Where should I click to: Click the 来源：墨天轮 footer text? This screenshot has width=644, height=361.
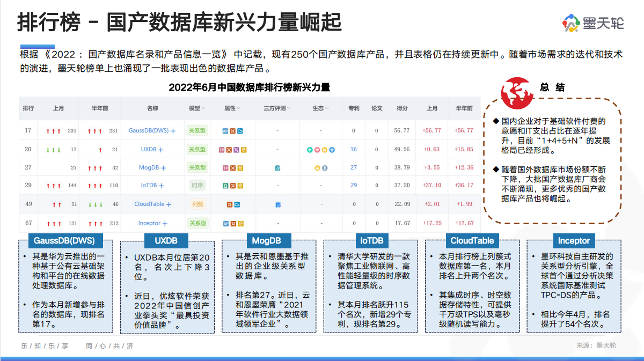tap(596, 346)
